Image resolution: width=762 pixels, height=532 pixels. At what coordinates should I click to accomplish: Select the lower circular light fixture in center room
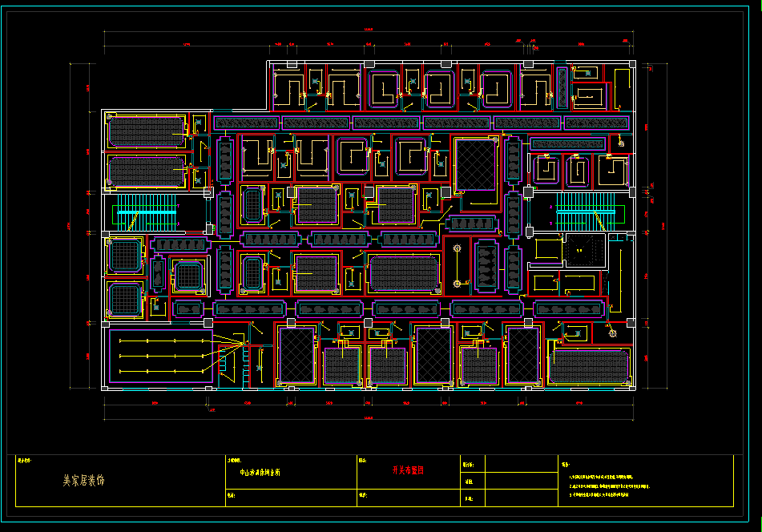tap(457, 283)
